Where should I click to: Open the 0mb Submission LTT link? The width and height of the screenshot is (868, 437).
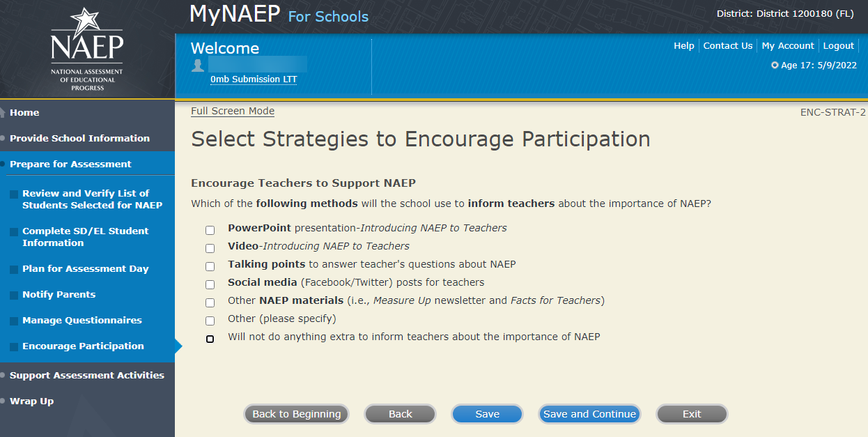point(254,79)
